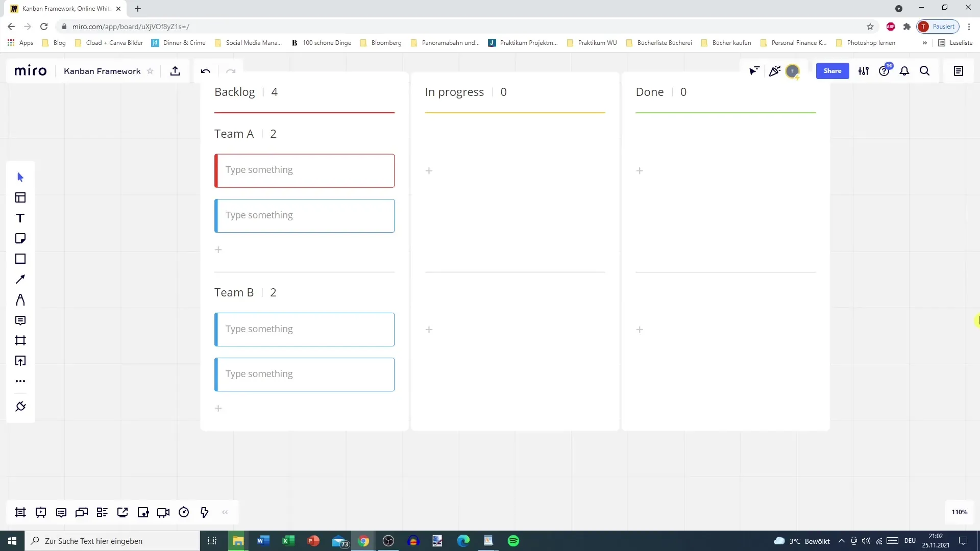The height and width of the screenshot is (551, 980).
Task: Open the comment tool
Action: pos(19,320)
